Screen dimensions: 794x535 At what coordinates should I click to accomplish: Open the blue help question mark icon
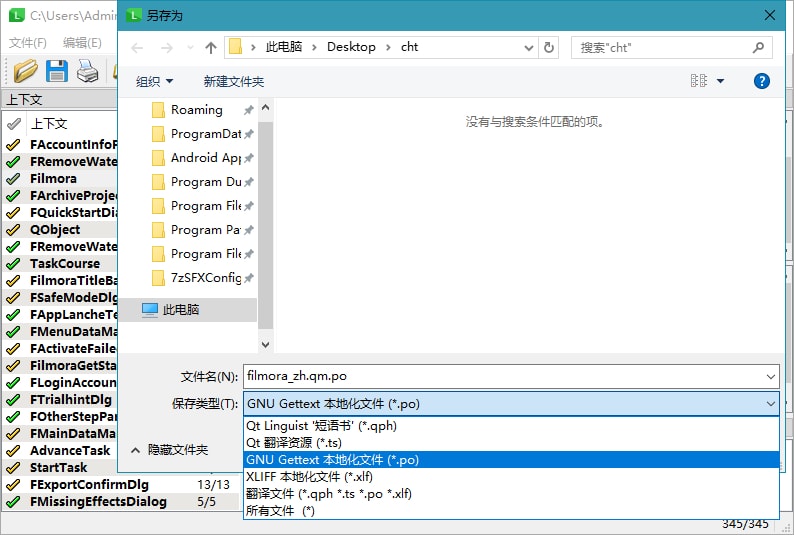click(x=762, y=81)
